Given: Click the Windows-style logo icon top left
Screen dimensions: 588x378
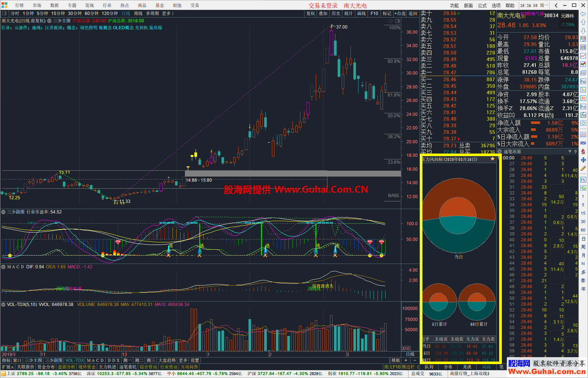Looking at the screenshot, I should [4, 5].
